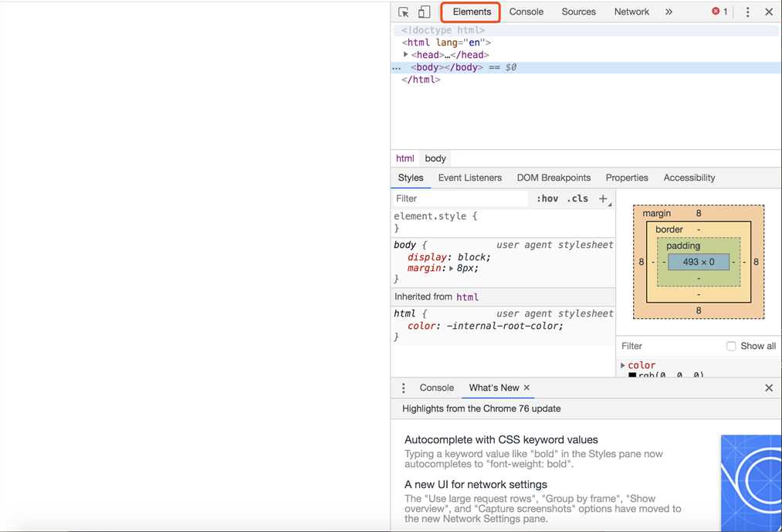Expand the computed color property
The width and height of the screenshot is (782, 532).
point(622,365)
